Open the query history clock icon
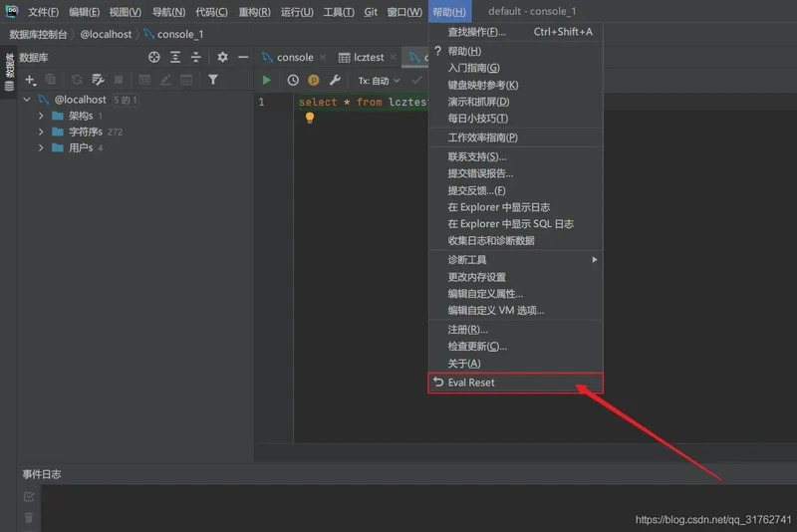The height and width of the screenshot is (532, 797). click(x=293, y=81)
